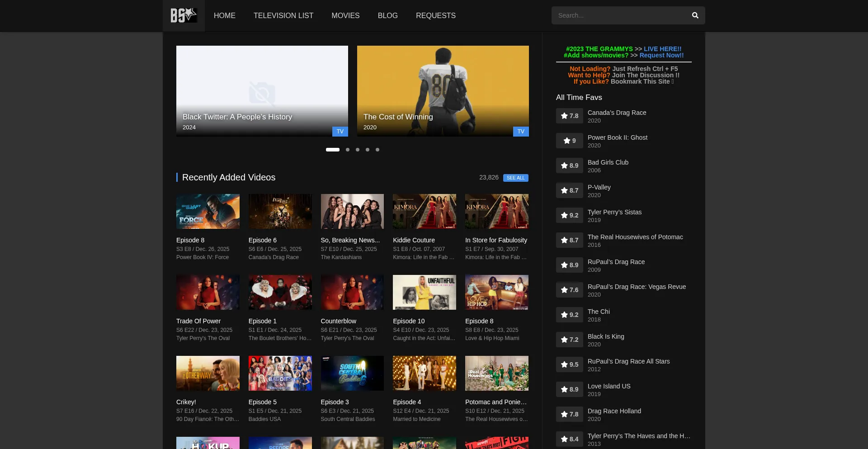Click the 7.8 star rating for Canada's Drag Race
This screenshot has height=449, width=868.
tap(569, 116)
